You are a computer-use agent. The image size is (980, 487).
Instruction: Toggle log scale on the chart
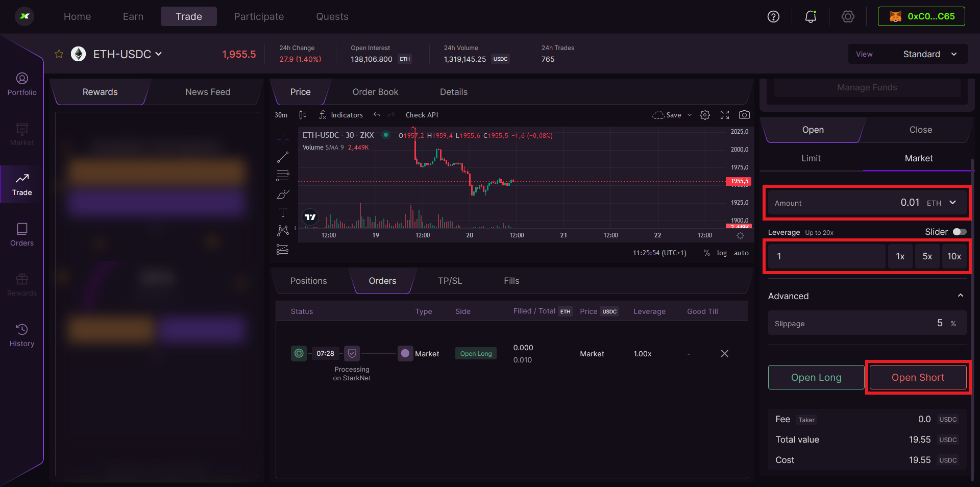click(722, 253)
